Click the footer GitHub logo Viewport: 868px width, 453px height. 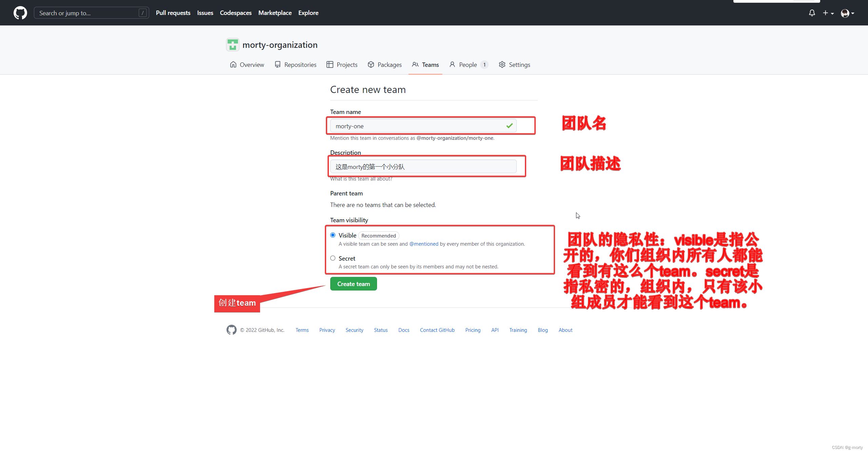coord(231,330)
